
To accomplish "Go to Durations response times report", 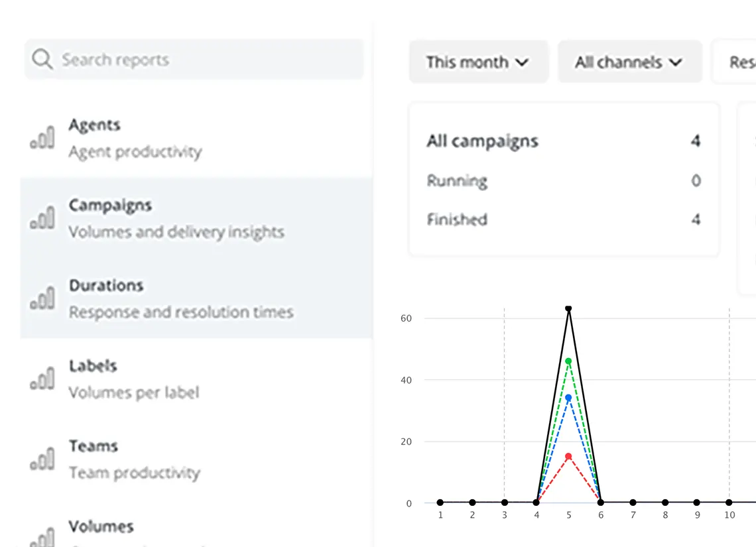I will pyautogui.click(x=180, y=298).
